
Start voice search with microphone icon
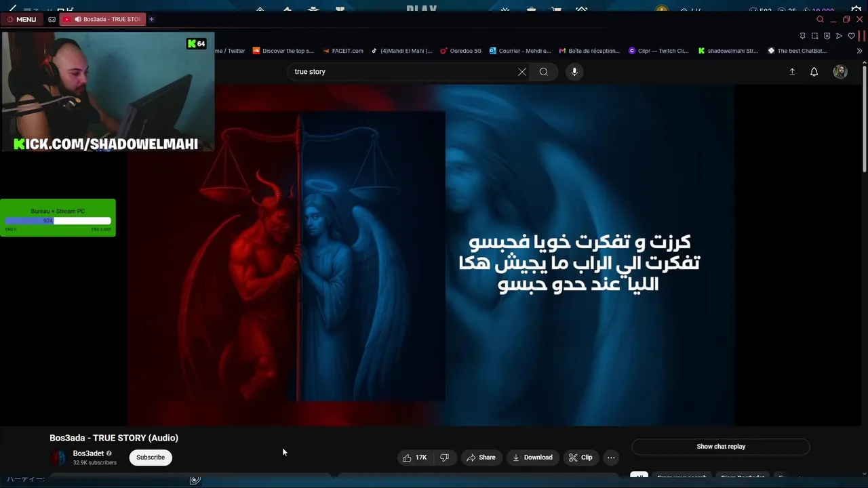coord(574,72)
